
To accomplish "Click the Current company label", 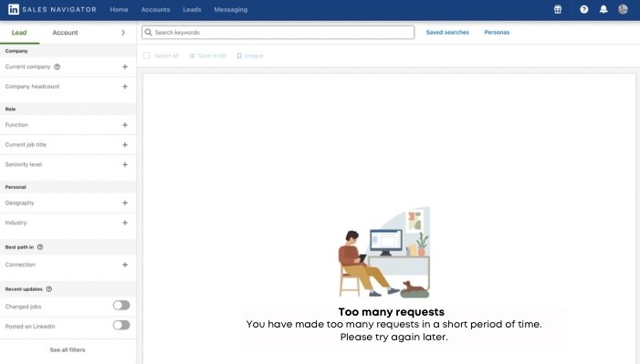I will click(27, 67).
